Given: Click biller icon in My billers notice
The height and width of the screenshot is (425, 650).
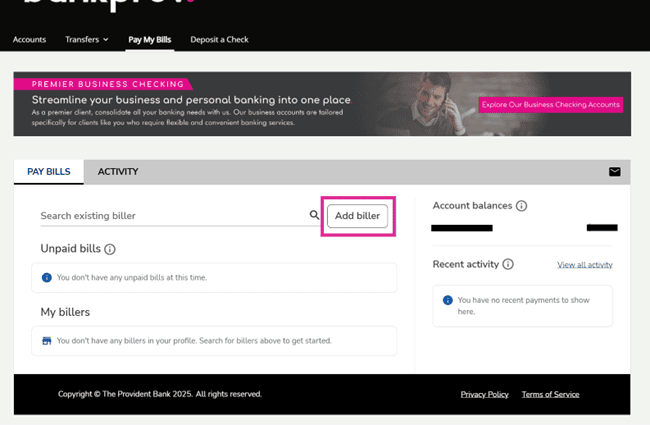Looking at the screenshot, I should (47, 341).
